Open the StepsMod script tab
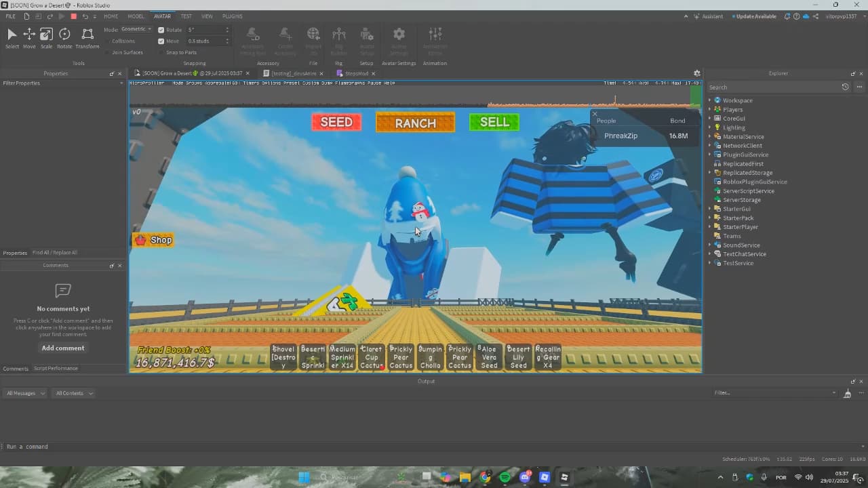 coord(356,73)
